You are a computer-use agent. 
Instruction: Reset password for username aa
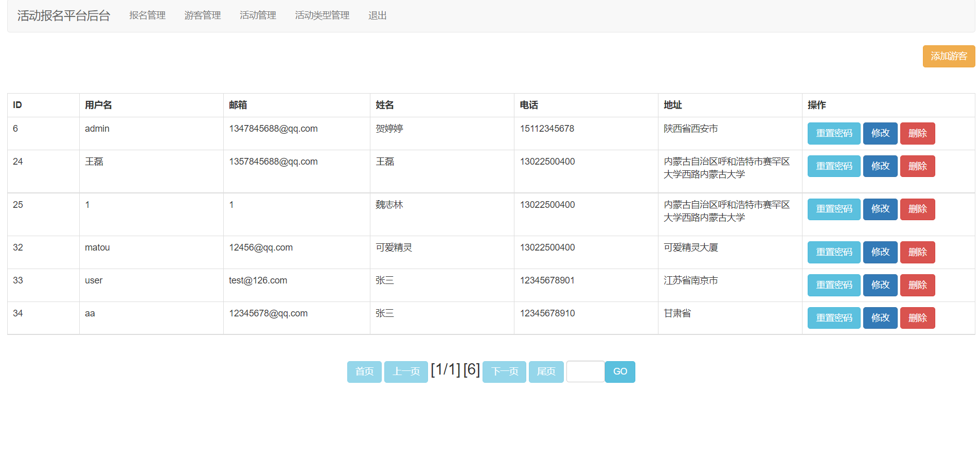pyautogui.click(x=833, y=318)
